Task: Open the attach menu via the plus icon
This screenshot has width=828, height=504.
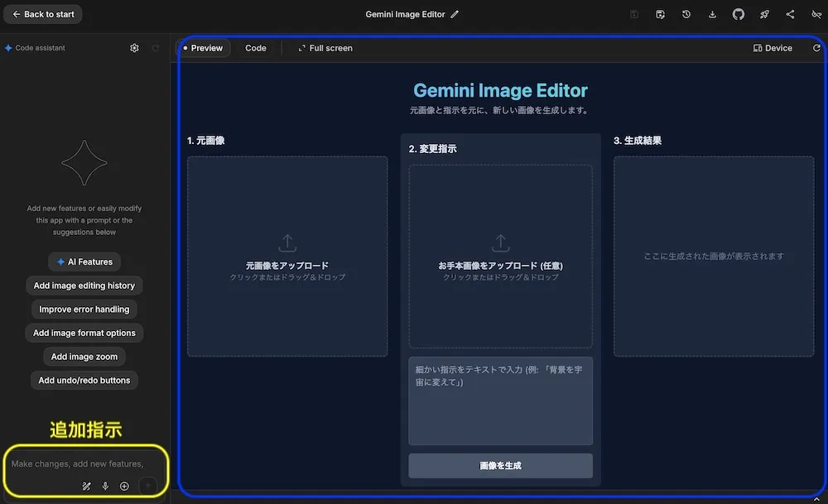Action: click(124, 486)
